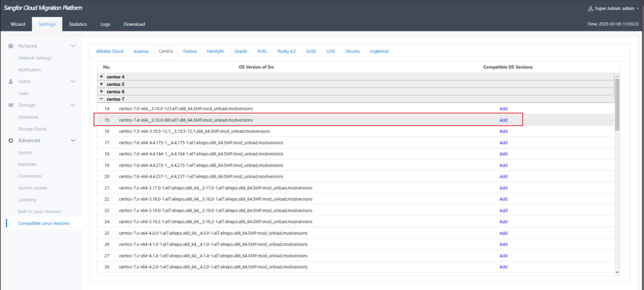Click the Network globe icon in sidebar
Viewport: 644px width, 290px height.
(11, 46)
